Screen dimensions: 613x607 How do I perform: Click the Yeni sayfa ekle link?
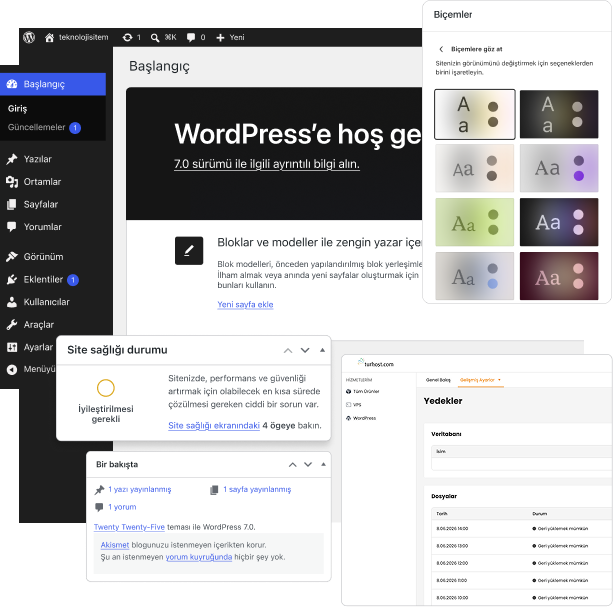click(245, 304)
